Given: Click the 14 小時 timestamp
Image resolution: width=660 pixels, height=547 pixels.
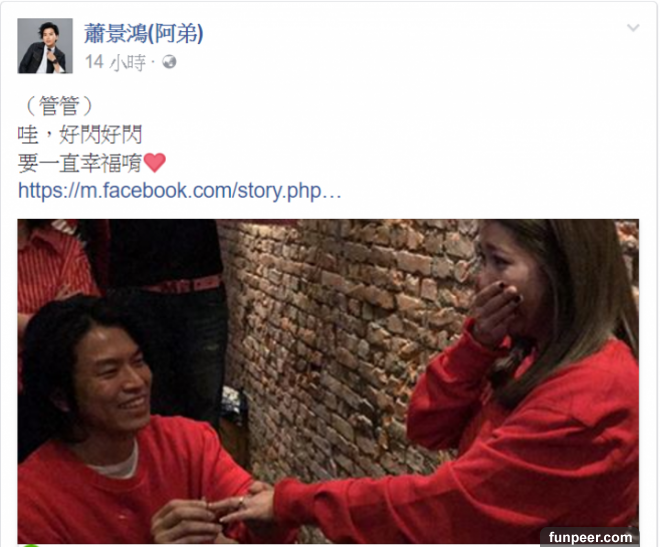Looking at the screenshot, I should pyautogui.click(x=115, y=62).
